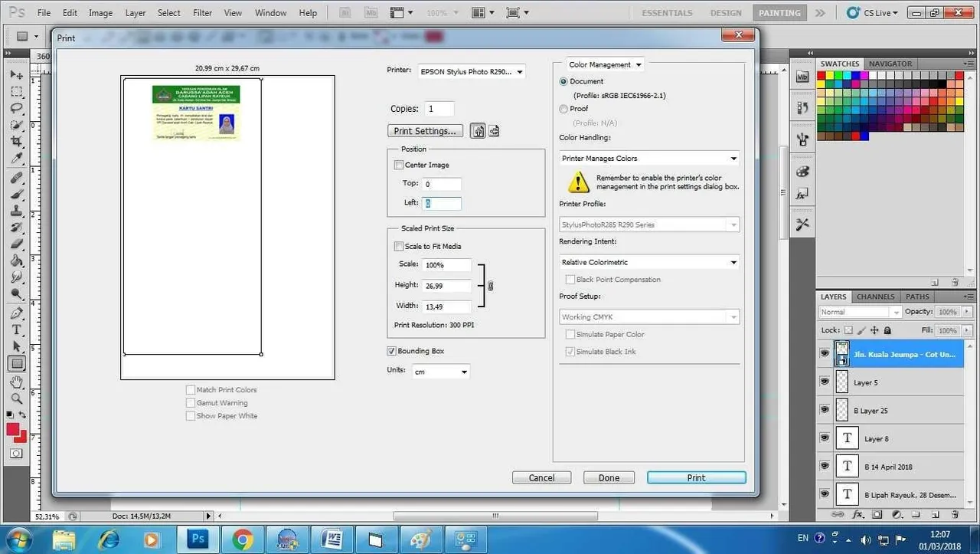Open the Color Management dropdown

[x=605, y=65]
